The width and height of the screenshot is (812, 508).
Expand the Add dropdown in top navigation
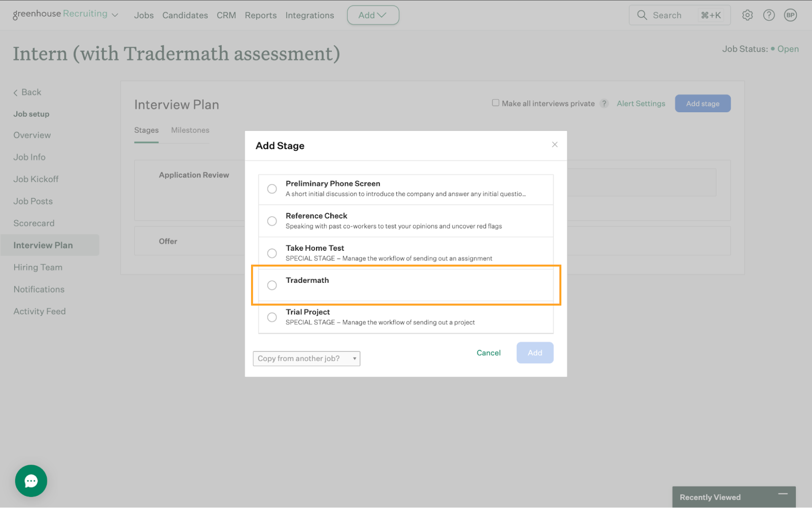[x=373, y=15]
